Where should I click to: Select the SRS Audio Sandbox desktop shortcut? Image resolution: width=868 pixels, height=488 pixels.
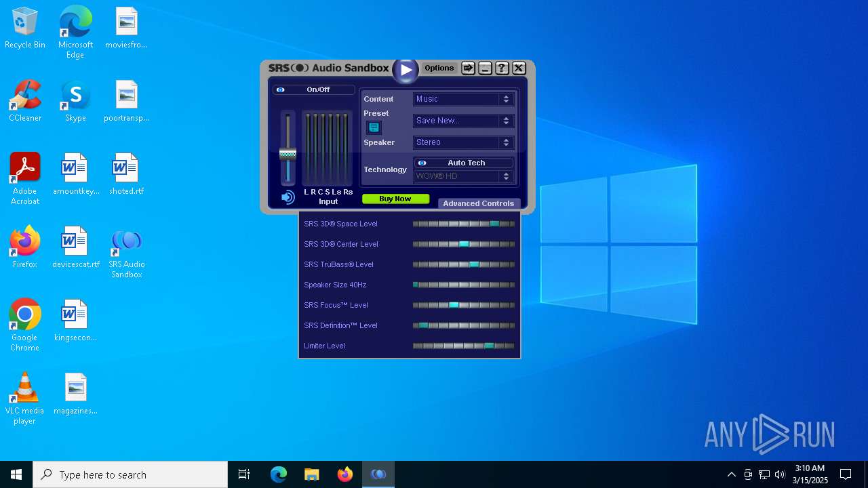coord(126,253)
